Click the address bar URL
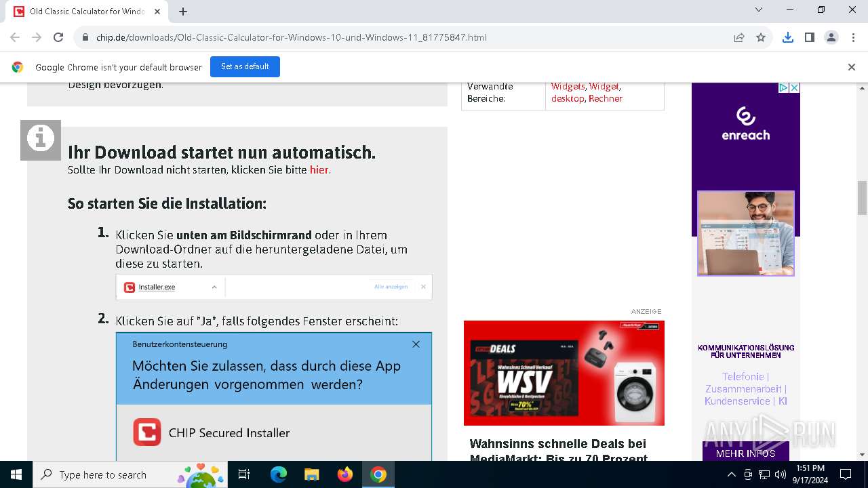This screenshot has width=868, height=488. point(292,37)
